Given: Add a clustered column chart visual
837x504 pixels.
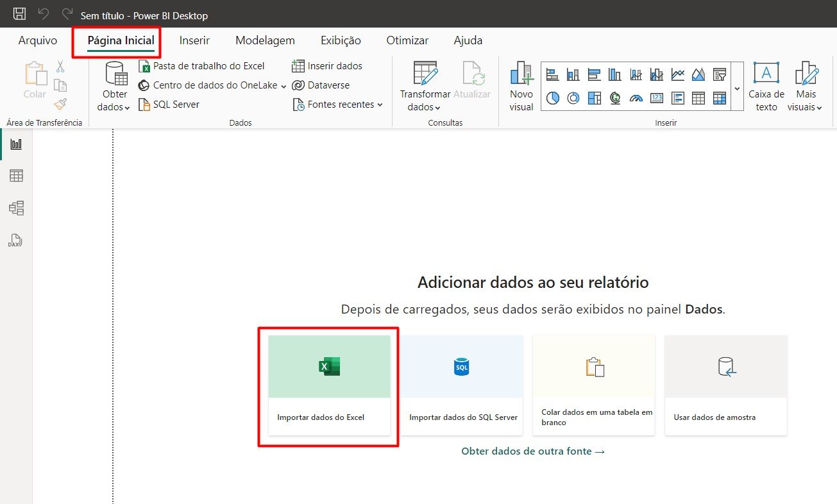Looking at the screenshot, I should [x=615, y=74].
